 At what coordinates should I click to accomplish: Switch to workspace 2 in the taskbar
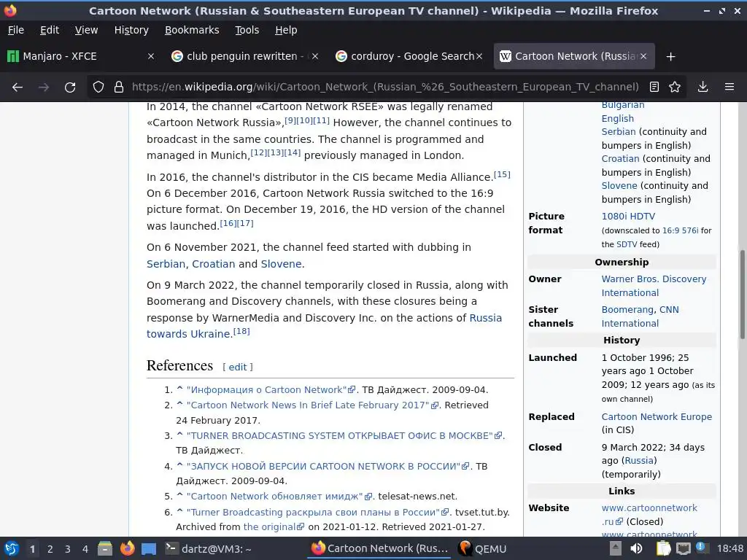50,549
